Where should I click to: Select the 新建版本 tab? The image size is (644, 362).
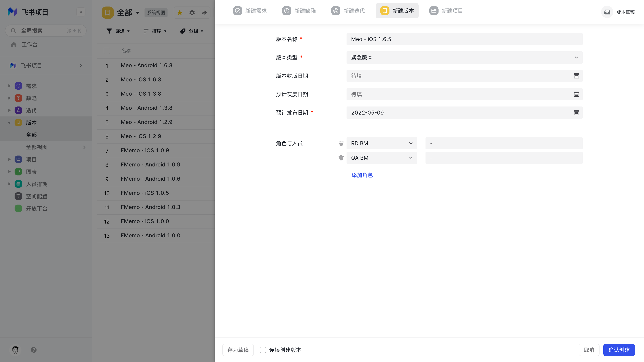(x=397, y=11)
